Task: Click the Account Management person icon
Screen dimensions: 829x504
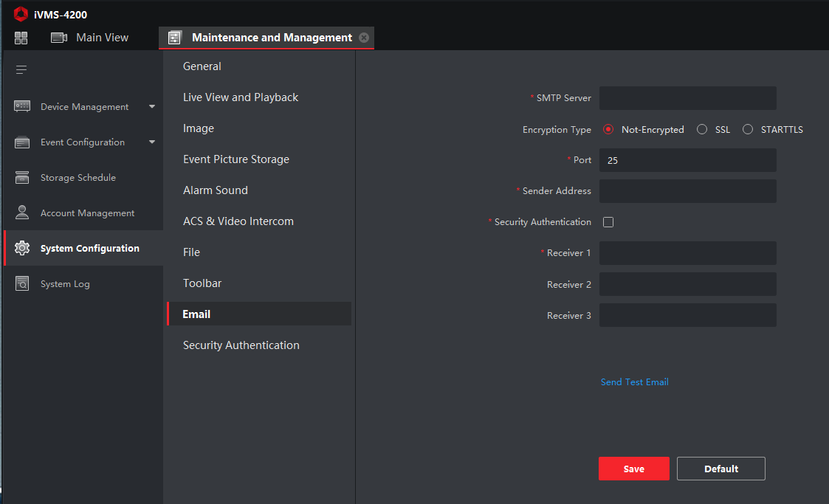Action: pos(22,213)
